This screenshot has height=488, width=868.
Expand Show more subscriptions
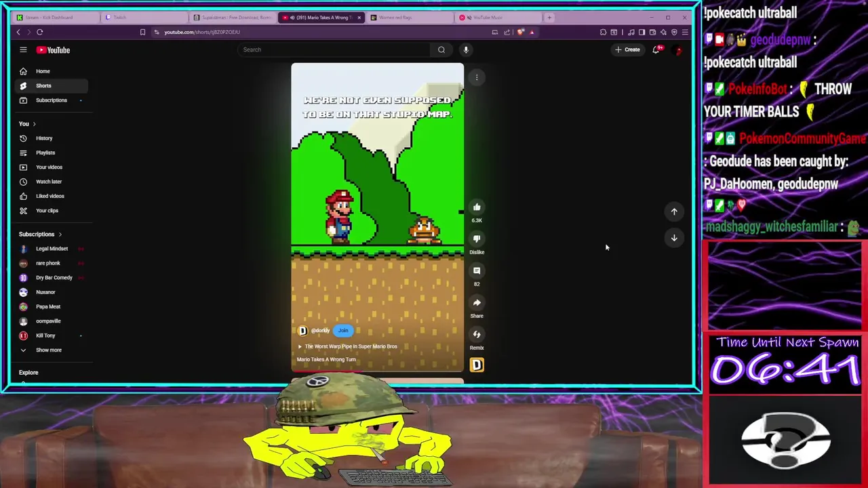tap(51, 350)
